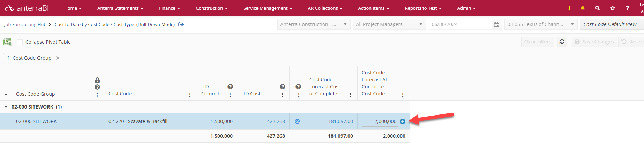The width and height of the screenshot is (644, 143).
Task: Open Cost Code Forecast At Complete - Cost Code column menu
Action: (403, 95)
